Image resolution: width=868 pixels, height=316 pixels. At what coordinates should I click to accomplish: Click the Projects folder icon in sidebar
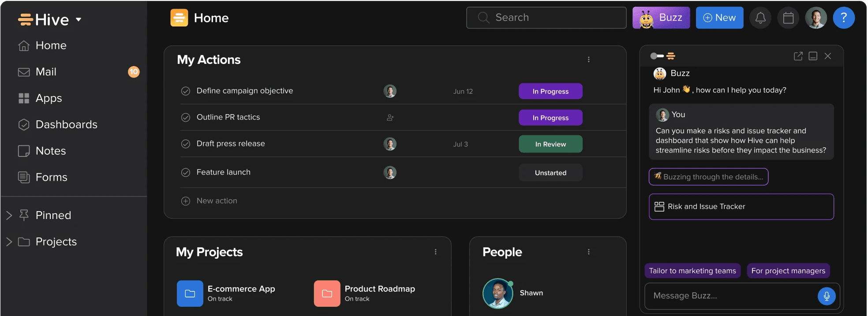click(x=24, y=242)
